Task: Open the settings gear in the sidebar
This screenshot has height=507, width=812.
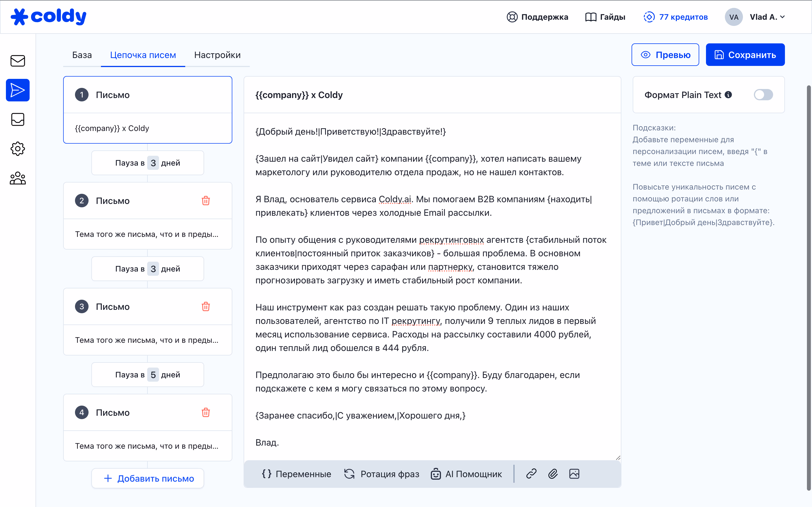Action: (17, 148)
